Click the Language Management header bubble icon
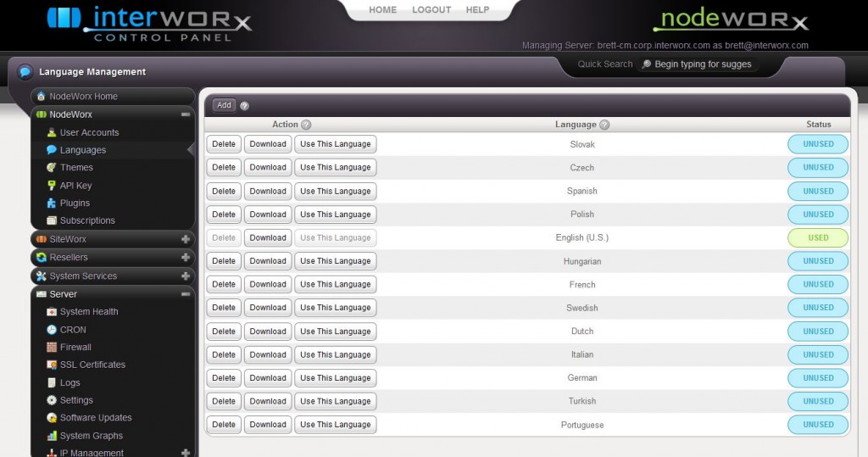868x457 pixels. (25, 72)
